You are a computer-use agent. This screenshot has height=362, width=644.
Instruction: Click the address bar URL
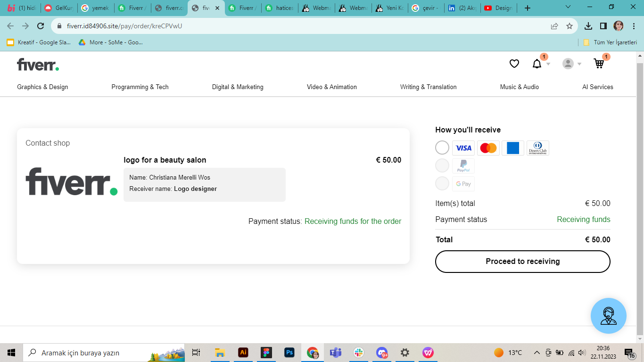[124, 26]
